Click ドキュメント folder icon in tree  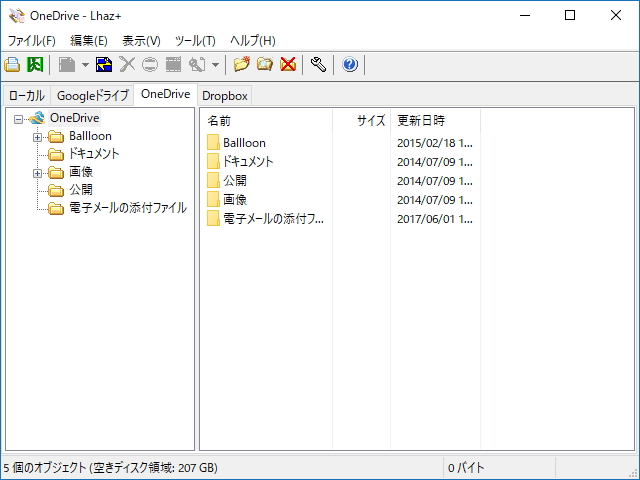coord(56,155)
